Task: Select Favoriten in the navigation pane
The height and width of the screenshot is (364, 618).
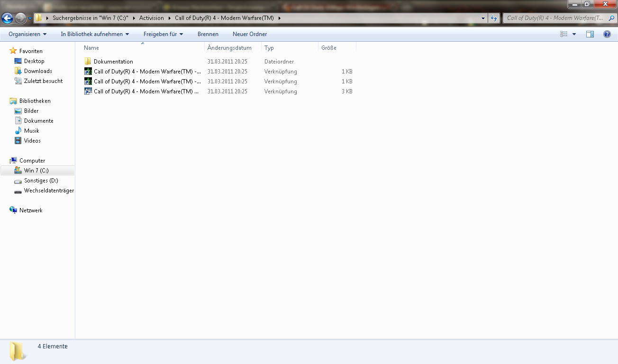Action: pyautogui.click(x=31, y=51)
